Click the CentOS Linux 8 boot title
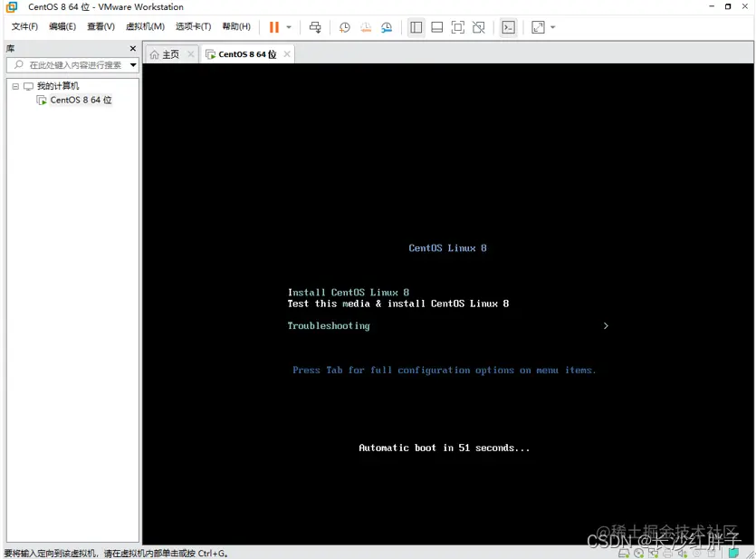The height and width of the screenshot is (559, 756). point(448,248)
